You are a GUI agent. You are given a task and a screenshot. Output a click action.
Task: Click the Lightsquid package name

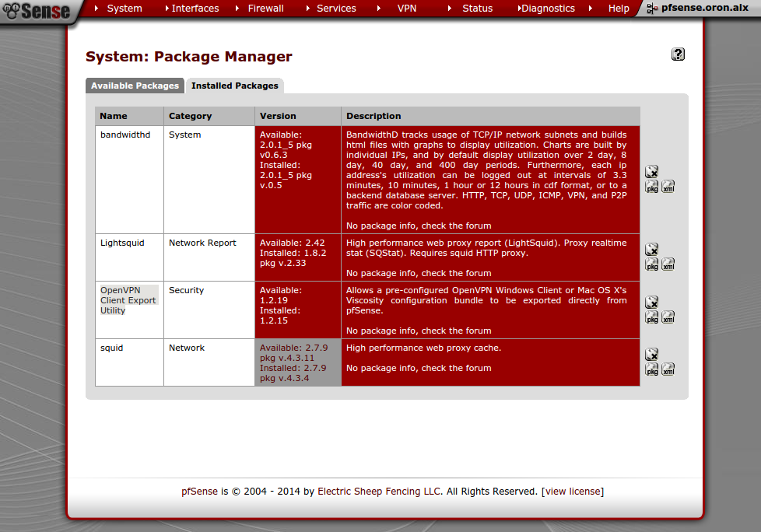click(122, 243)
